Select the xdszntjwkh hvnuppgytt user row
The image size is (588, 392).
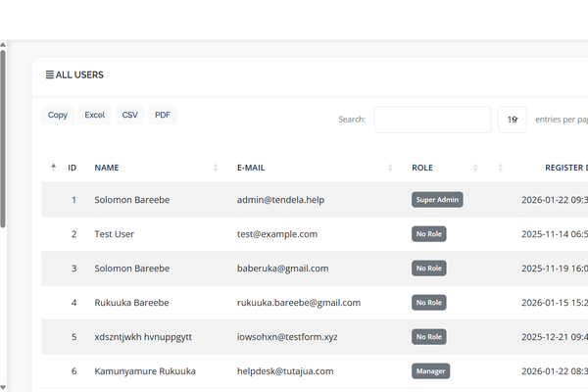(x=143, y=337)
